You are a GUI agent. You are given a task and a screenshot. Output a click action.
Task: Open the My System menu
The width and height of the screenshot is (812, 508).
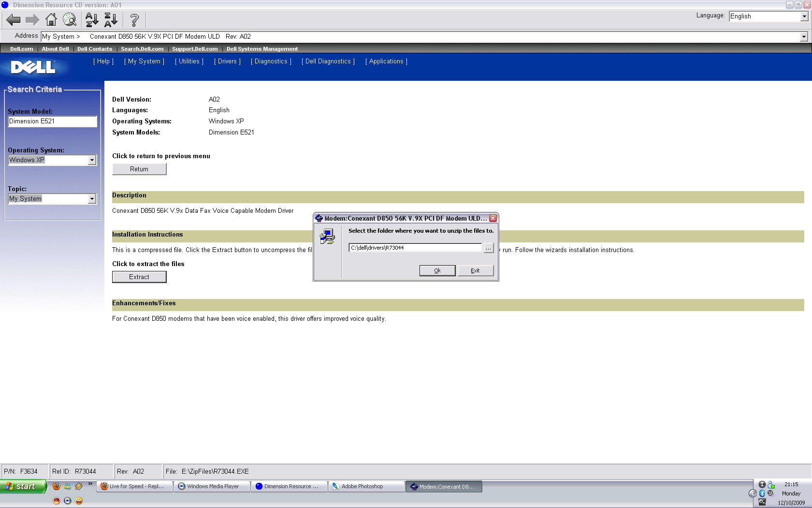point(144,61)
